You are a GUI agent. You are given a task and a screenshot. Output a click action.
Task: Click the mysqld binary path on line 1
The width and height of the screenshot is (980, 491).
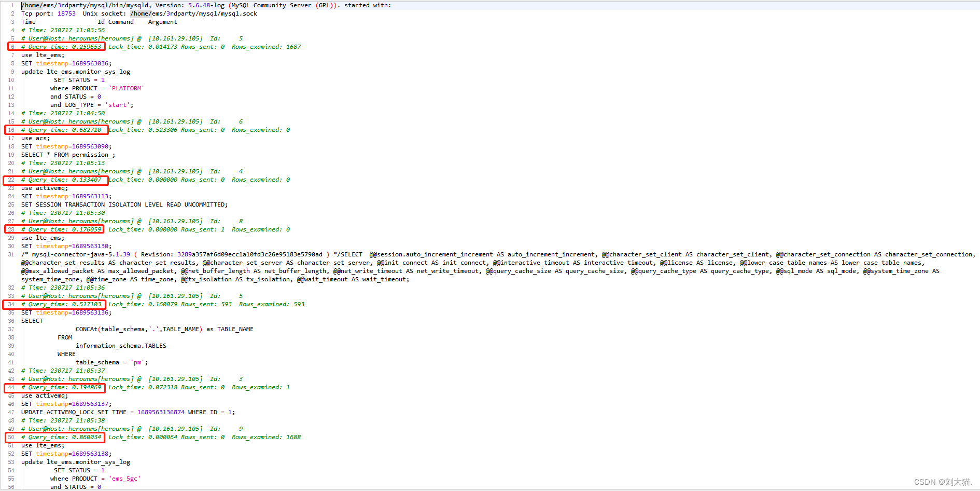pos(85,5)
